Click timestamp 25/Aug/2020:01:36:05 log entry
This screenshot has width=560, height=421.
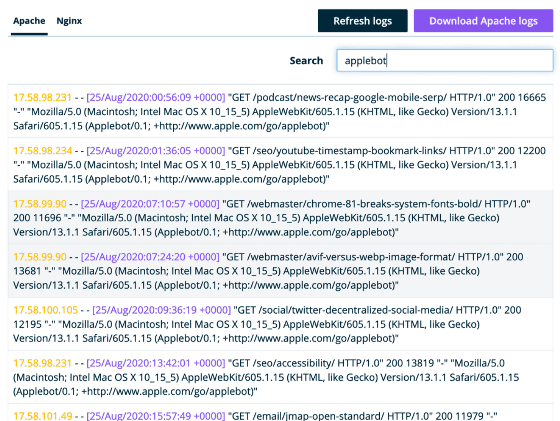click(x=156, y=151)
